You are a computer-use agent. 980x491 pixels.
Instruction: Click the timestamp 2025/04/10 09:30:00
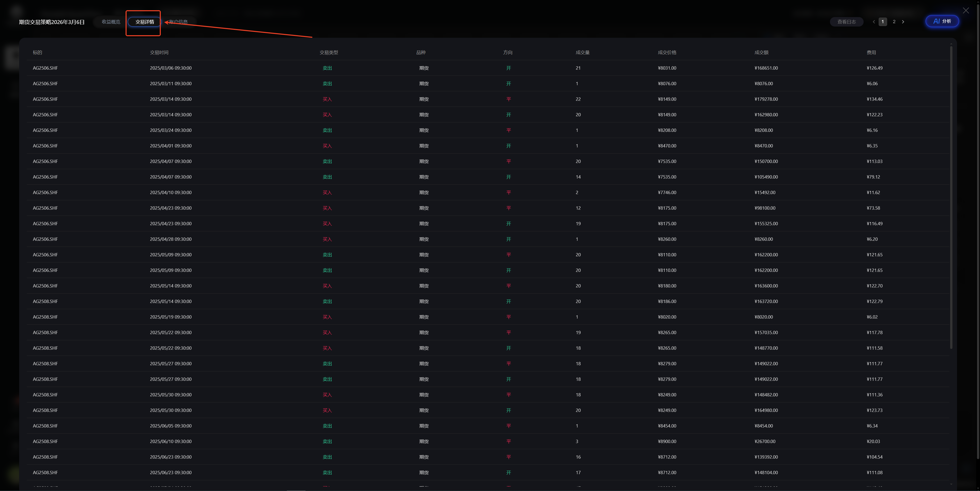(171, 192)
